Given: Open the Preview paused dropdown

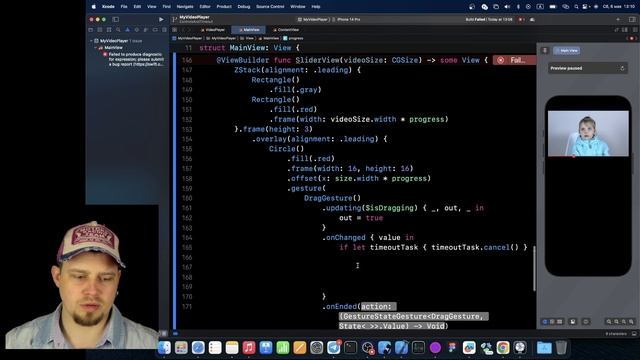Looking at the screenshot, I should coord(587,68).
